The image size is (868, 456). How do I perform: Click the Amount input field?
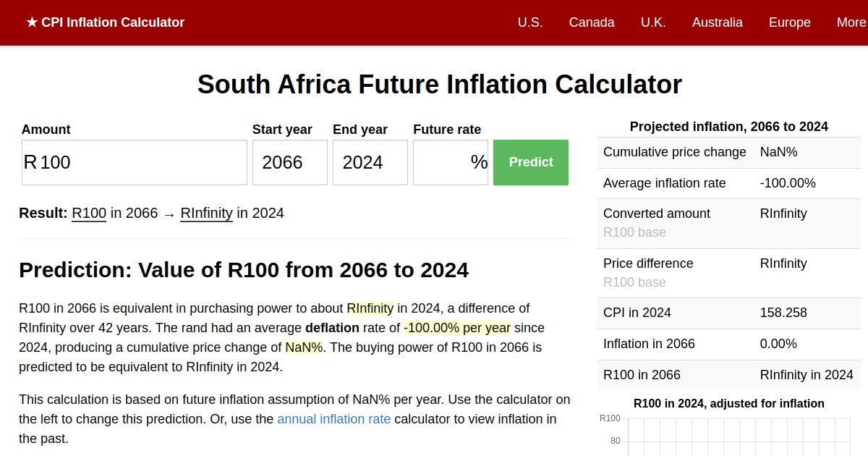[135, 162]
